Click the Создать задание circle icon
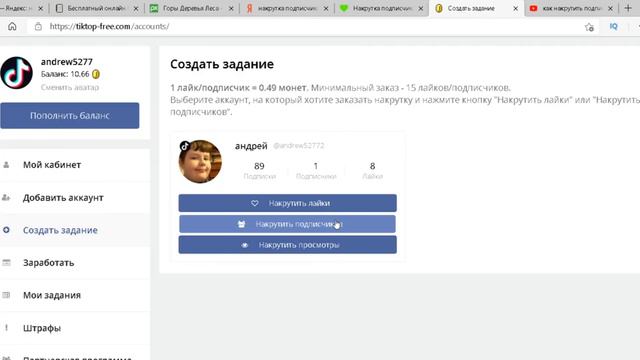This screenshot has height=360, width=640. (6, 230)
